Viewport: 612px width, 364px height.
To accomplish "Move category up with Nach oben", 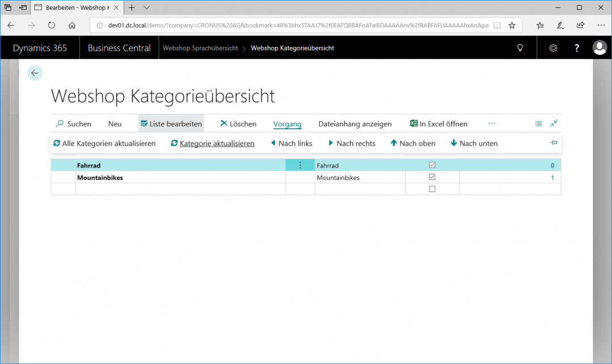I will pos(413,143).
